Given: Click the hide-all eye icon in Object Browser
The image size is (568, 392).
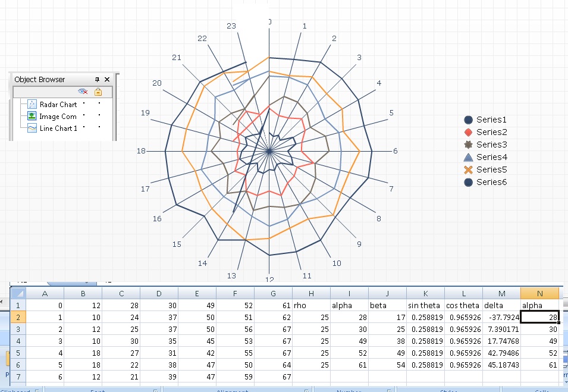Looking at the screenshot, I should tap(83, 92).
